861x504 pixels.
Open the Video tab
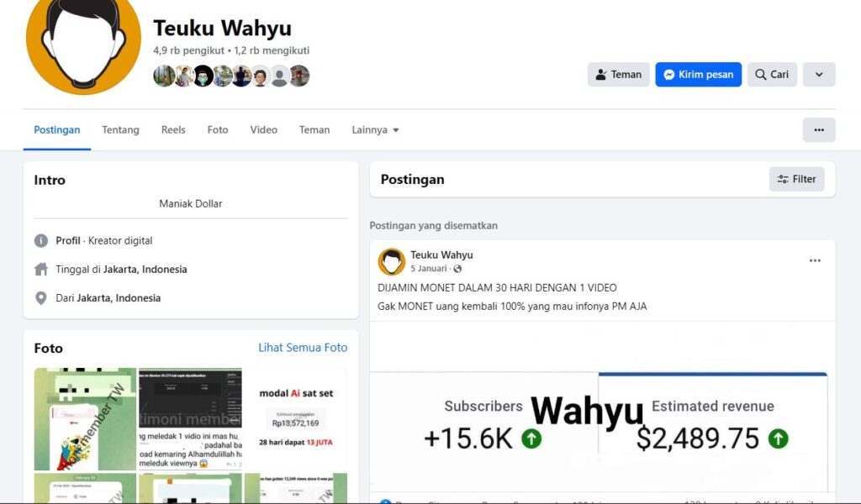point(263,130)
